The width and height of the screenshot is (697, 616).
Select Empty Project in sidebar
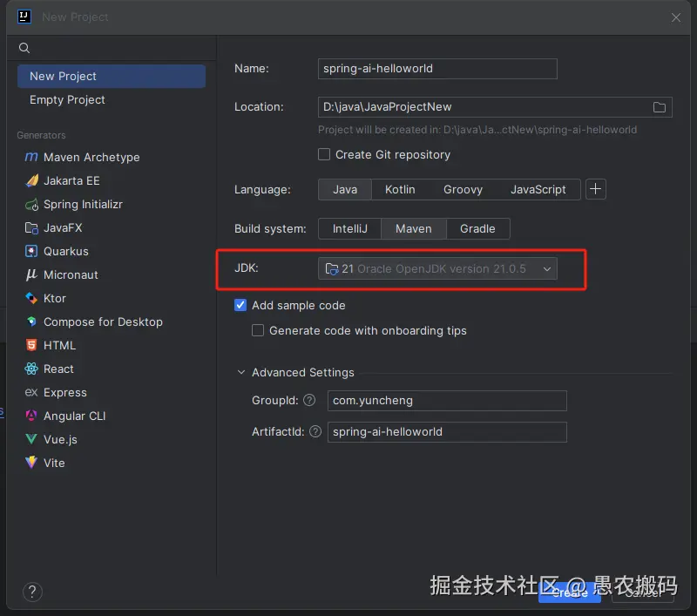coord(112,100)
